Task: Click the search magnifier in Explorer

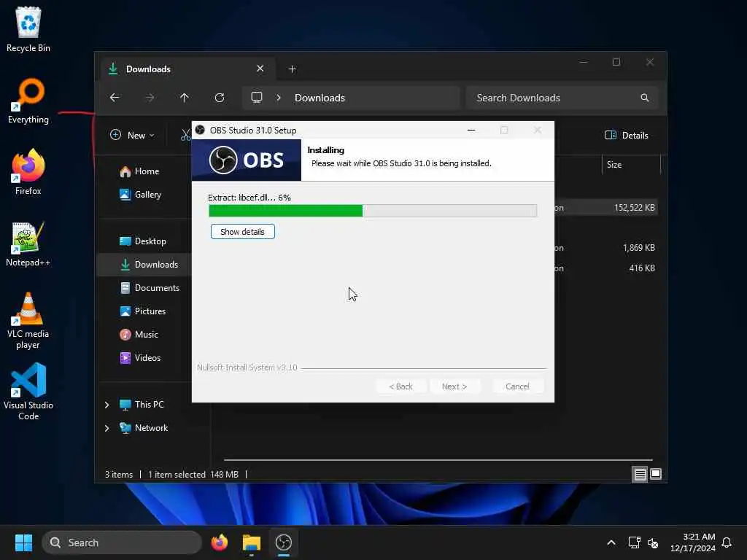Action: (645, 98)
